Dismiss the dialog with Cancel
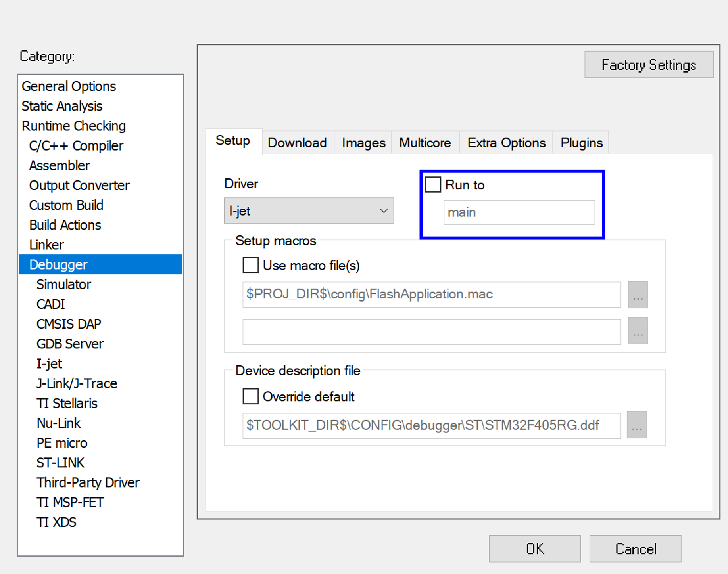Viewport: 728px width, 574px height. (635, 549)
